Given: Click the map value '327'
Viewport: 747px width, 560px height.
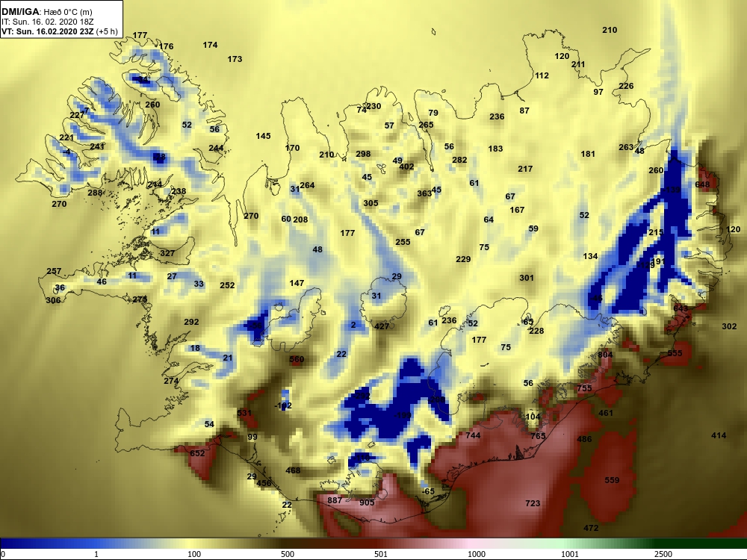Looking at the screenshot, I should [x=167, y=253].
